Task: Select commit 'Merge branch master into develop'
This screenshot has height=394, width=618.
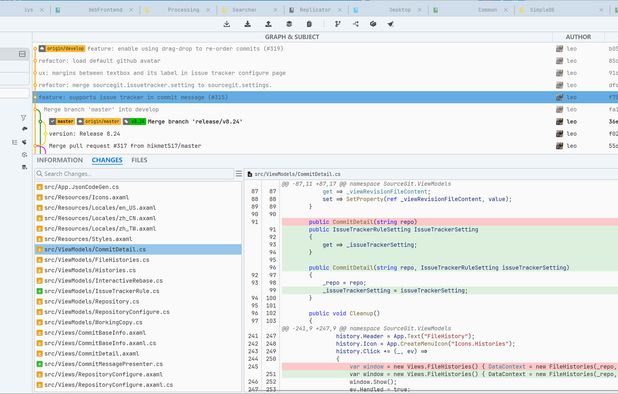Action: coord(101,110)
